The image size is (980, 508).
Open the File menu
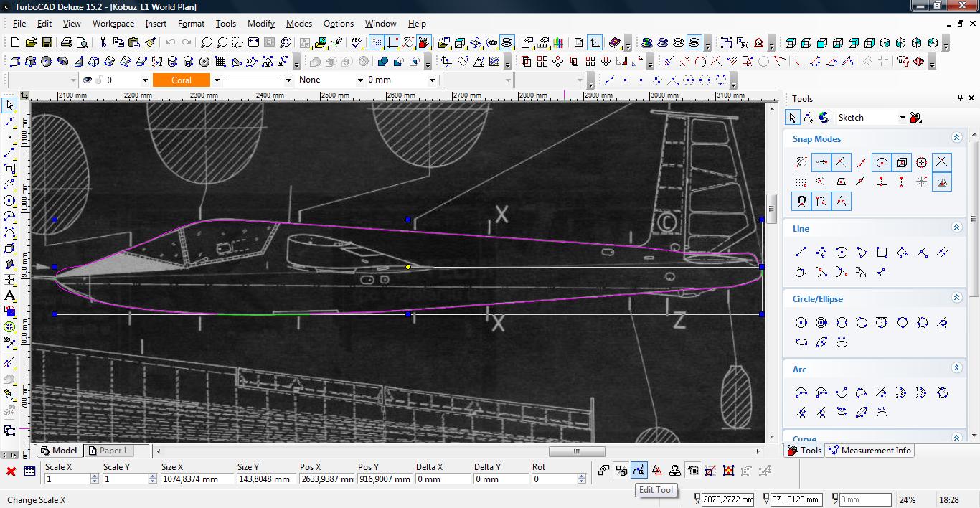point(19,23)
